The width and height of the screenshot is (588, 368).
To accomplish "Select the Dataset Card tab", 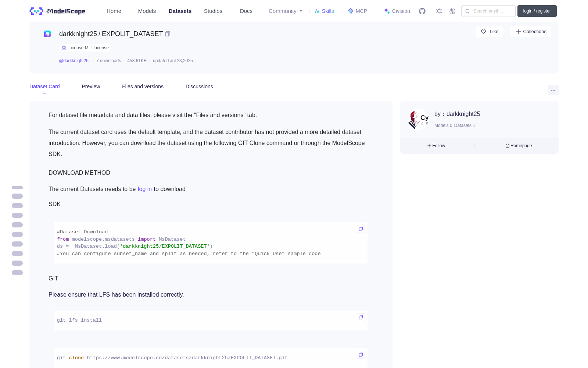I will pyautogui.click(x=44, y=86).
